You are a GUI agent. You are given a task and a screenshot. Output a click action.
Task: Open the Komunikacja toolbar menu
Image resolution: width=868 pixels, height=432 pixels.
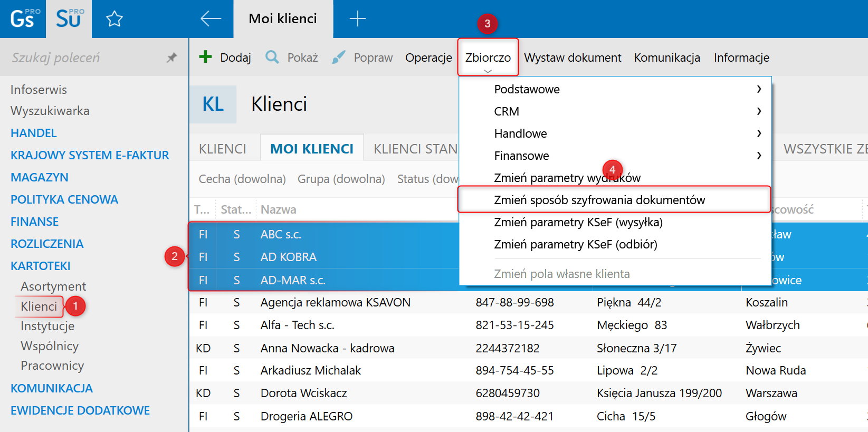pyautogui.click(x=667, y=57)
